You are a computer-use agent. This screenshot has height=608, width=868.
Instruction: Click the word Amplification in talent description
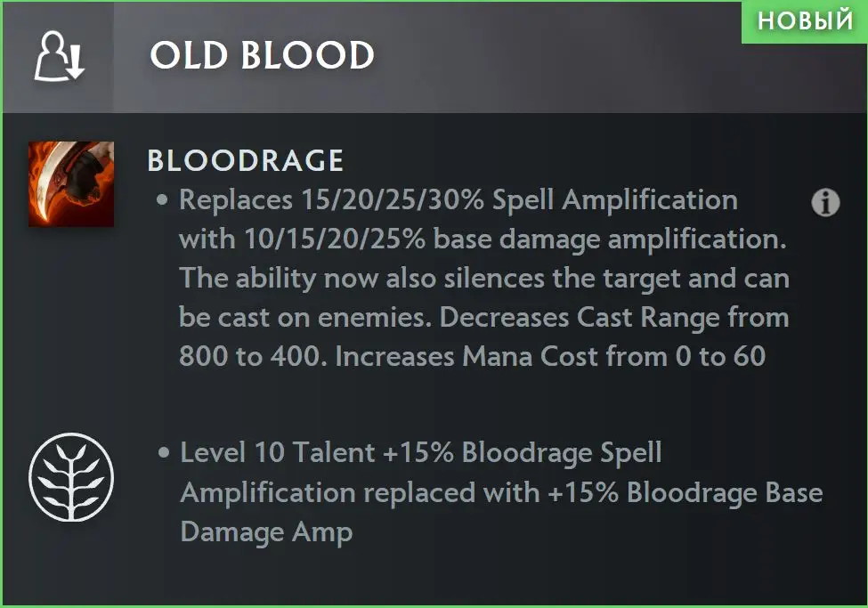(268, 493)
